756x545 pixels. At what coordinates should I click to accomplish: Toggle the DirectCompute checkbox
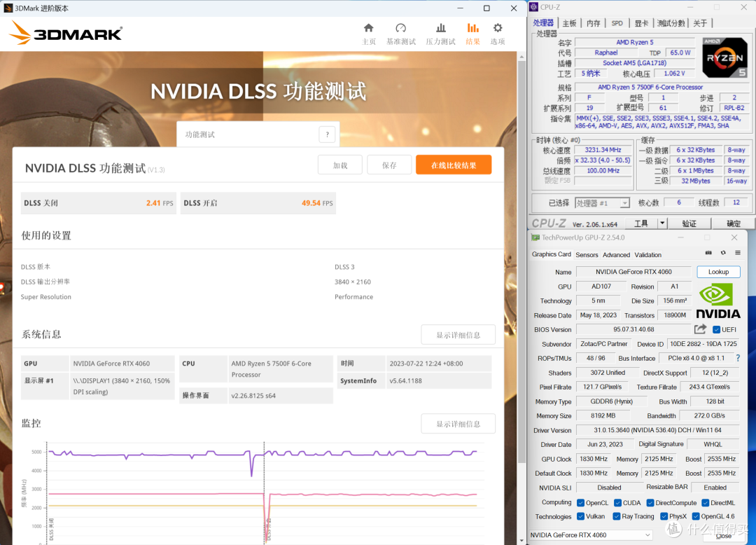(650, 503)
